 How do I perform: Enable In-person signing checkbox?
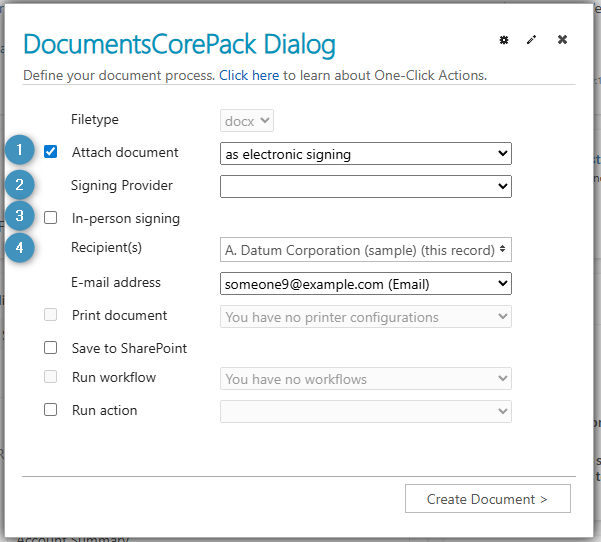tap(51, 218)
